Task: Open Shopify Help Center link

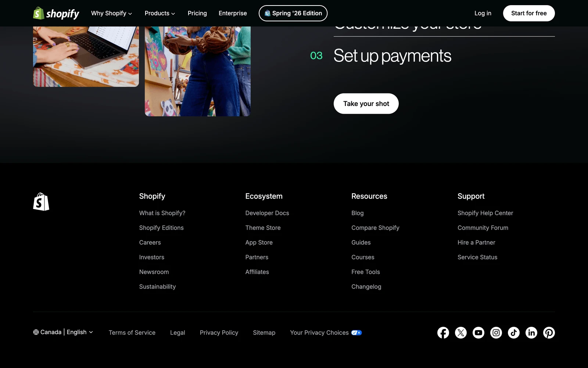Action: (485, 213)
